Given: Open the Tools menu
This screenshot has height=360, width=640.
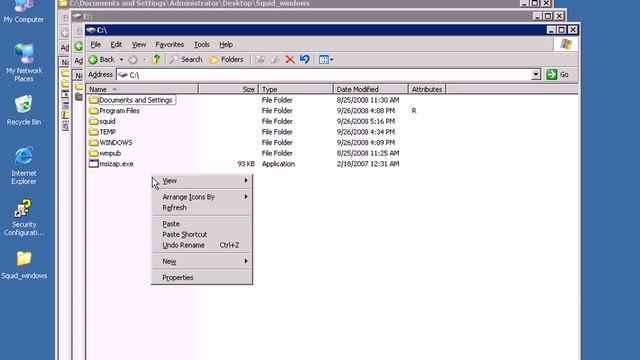Looking at the screenshot, I should click(202, 44).
